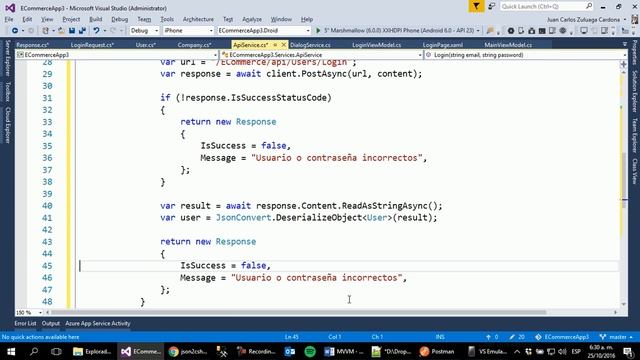
Task: Expand the open documents list arrow
Action: 624,44
